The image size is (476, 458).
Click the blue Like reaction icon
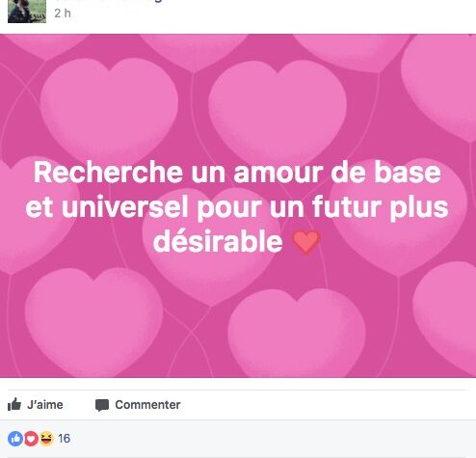15,439
